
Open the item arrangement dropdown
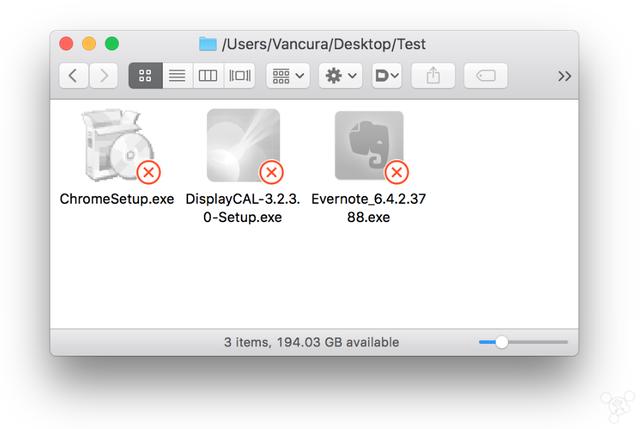(288, 76)
